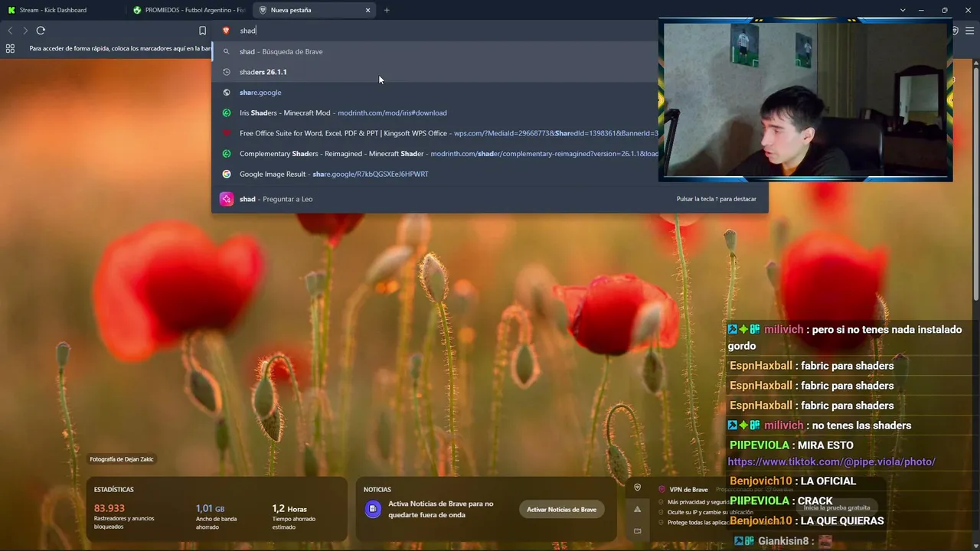980x551 pixels.
Task: Click the WPS icon beside Free Office Suite
Action: [226, 133]
